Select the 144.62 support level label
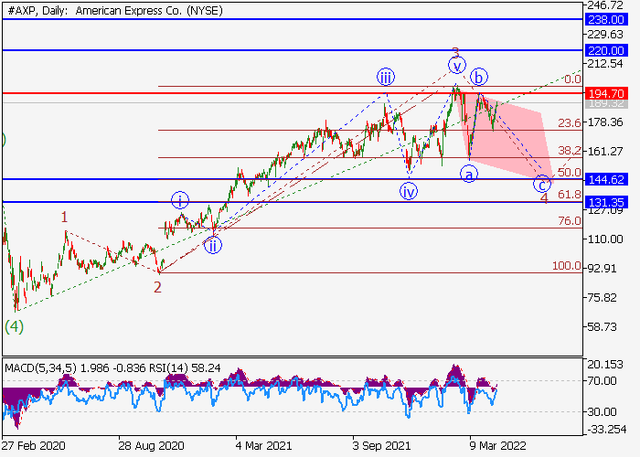This screenshot has width=640, height=457. click(x=610, y=180)
